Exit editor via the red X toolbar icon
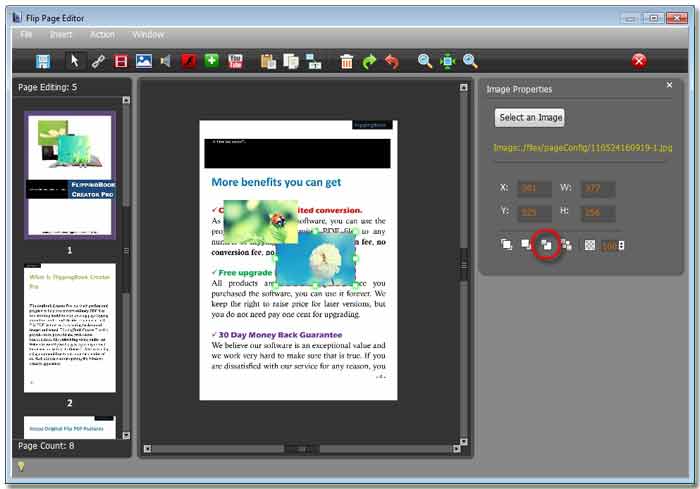 click(x=639, y=60)
